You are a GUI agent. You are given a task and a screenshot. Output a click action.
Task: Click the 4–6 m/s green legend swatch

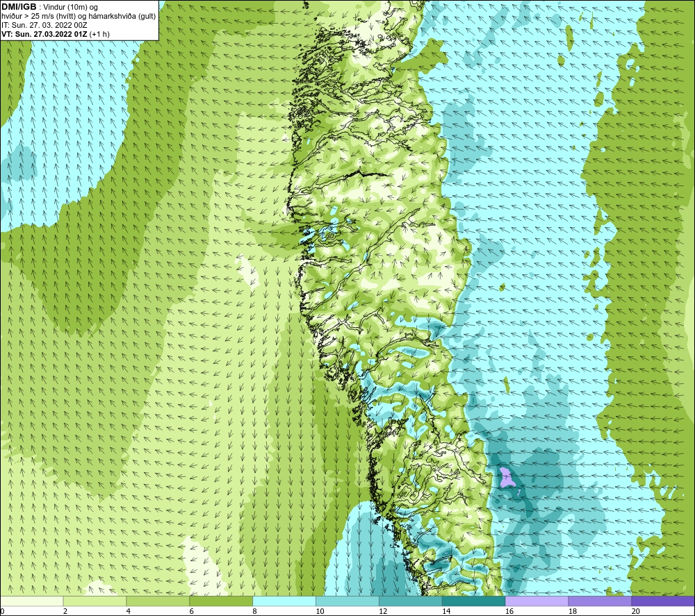pos(158,601)
